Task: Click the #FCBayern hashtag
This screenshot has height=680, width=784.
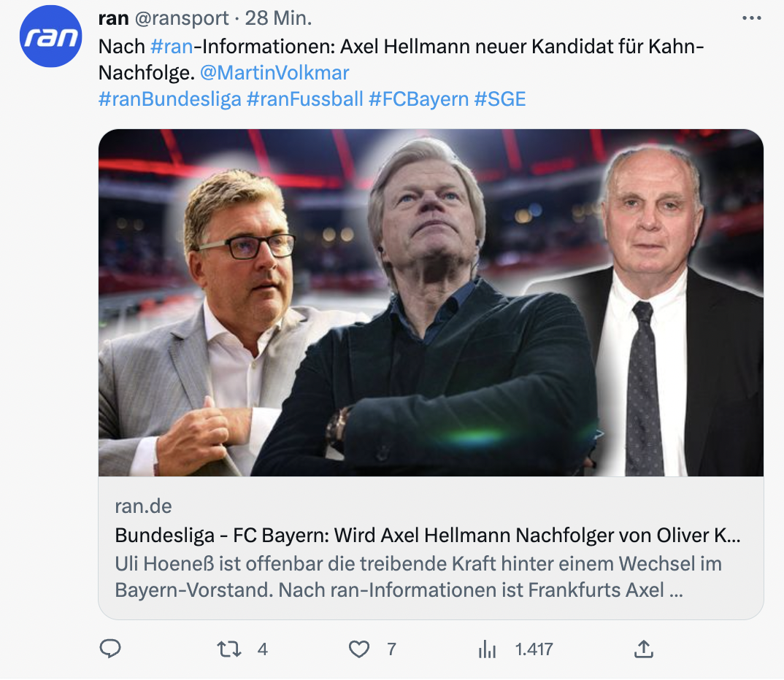Action: coord(418,98)
